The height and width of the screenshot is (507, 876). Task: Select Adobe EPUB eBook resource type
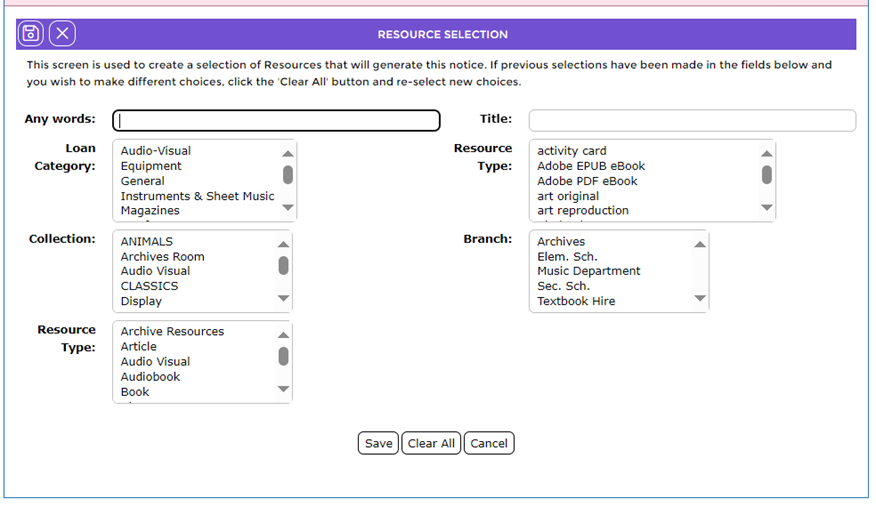591,166
